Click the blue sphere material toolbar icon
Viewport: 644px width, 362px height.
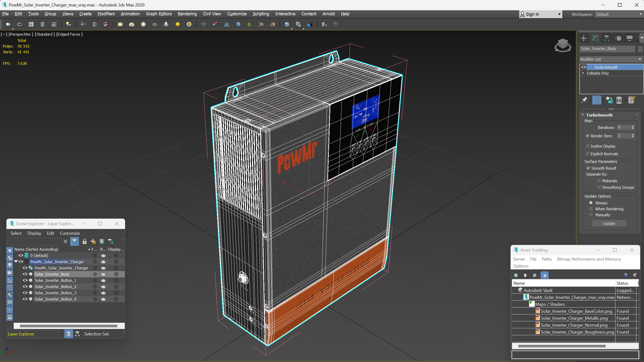click(287, 24)
